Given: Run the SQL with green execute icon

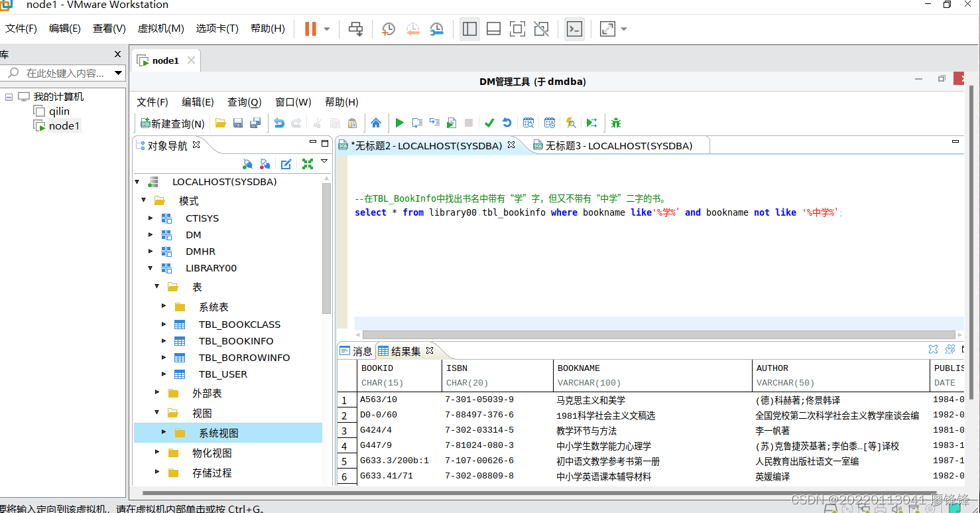Looking at the screenshot, I should point(399,123).
